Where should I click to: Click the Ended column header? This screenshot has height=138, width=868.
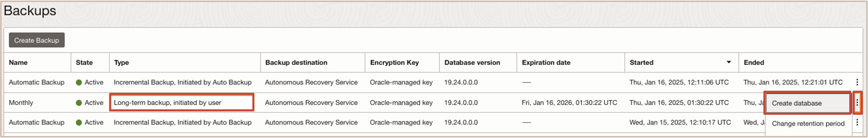click(x=754, y=62)
